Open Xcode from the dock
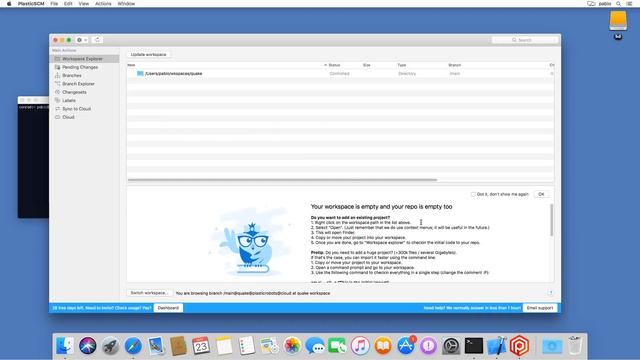Screen dimensions: 640x360 click(x=497, y=346)
